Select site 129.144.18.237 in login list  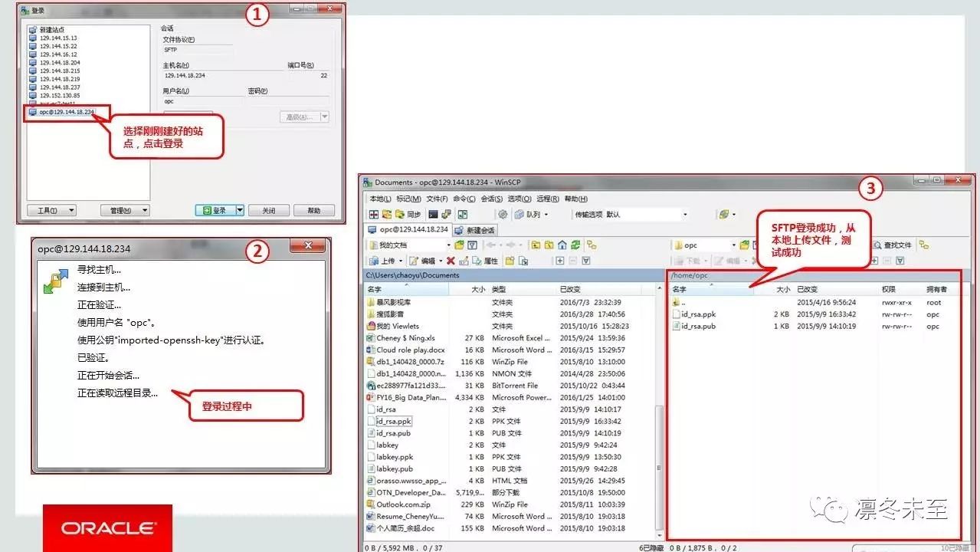(54, 87)
